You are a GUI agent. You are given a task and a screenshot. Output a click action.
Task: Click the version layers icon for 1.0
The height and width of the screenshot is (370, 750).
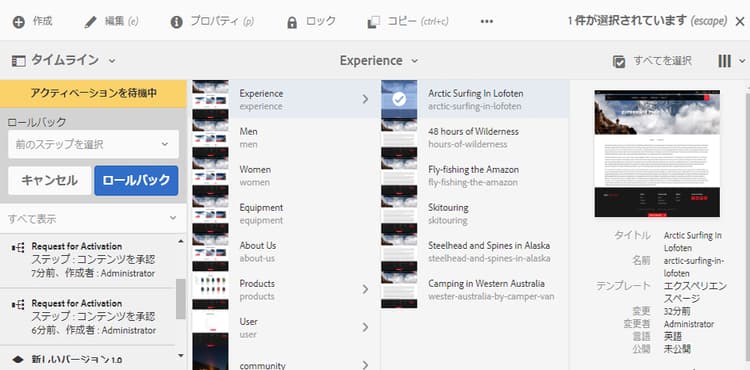point(18,360)
